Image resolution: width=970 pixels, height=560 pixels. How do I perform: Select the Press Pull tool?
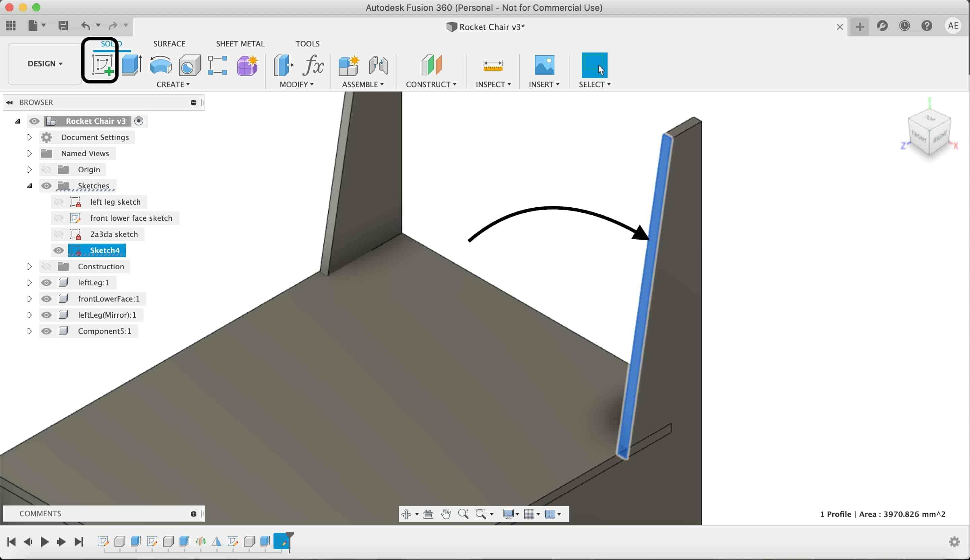coord(283,65)
